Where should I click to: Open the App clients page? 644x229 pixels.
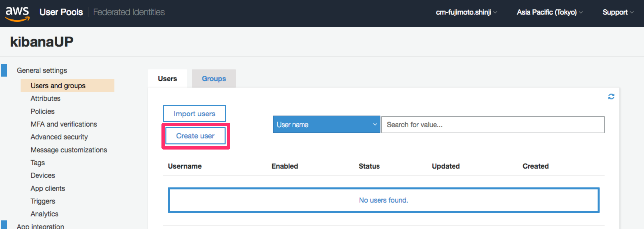48,188
